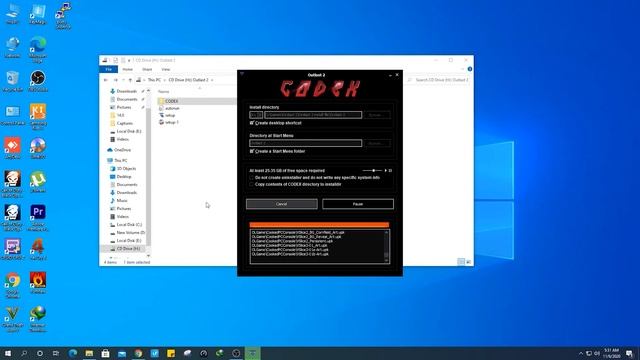Click the taskbar Search icon
The height and width of the screenshot is (360, 640).
tap(24, 353)
